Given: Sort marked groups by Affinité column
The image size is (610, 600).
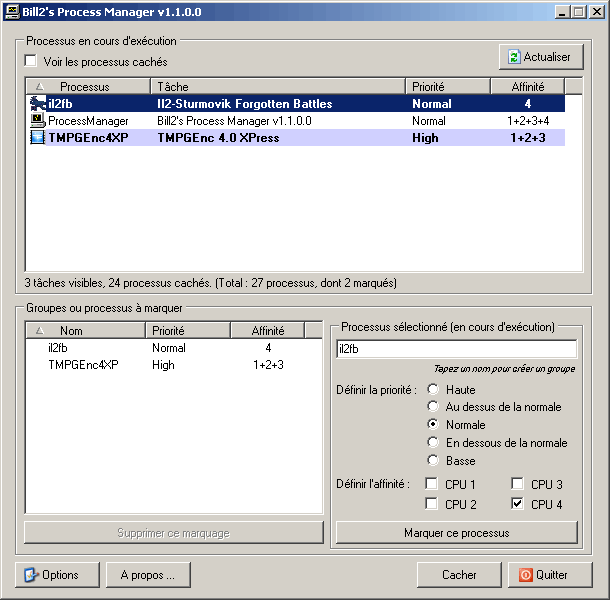Looking at the screenshot, I should pyautogui.click(x=268, y=330).
